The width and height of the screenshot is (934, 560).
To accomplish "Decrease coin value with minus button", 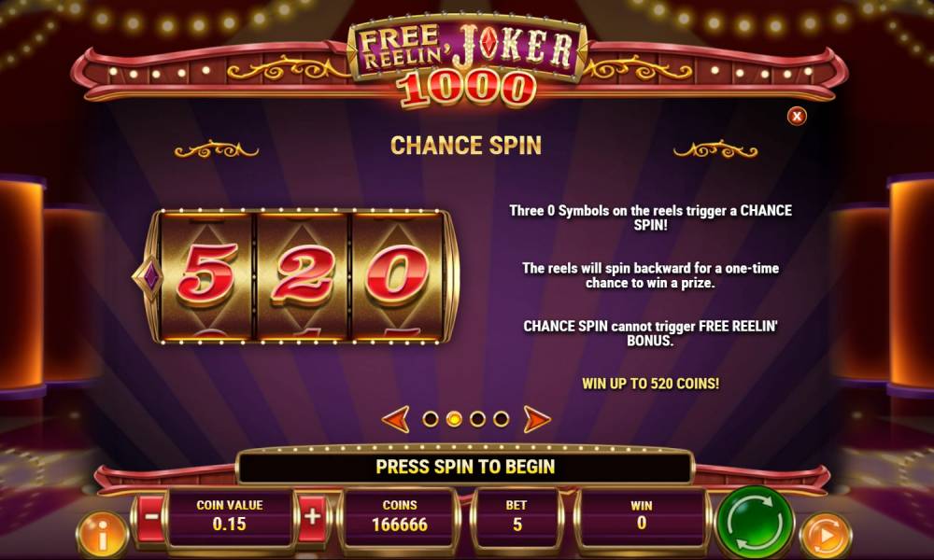I will coord(151,518).
